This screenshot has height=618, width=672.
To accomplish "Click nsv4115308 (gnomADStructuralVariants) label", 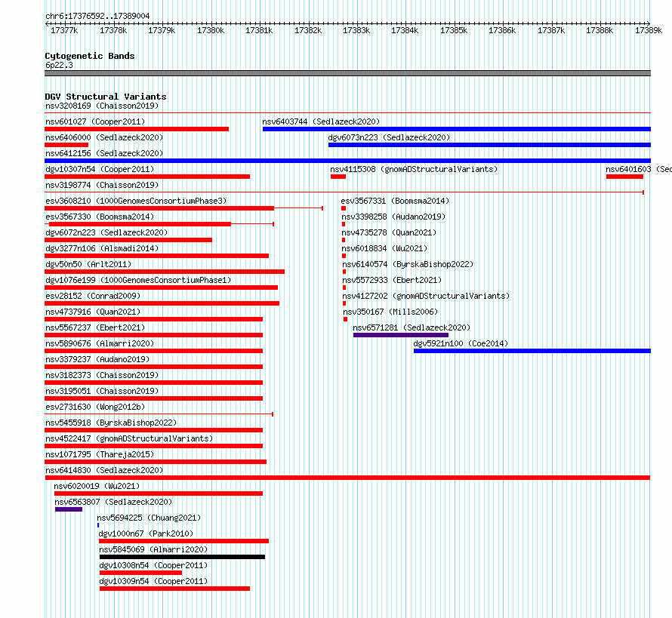I will (x=414, y=169).
